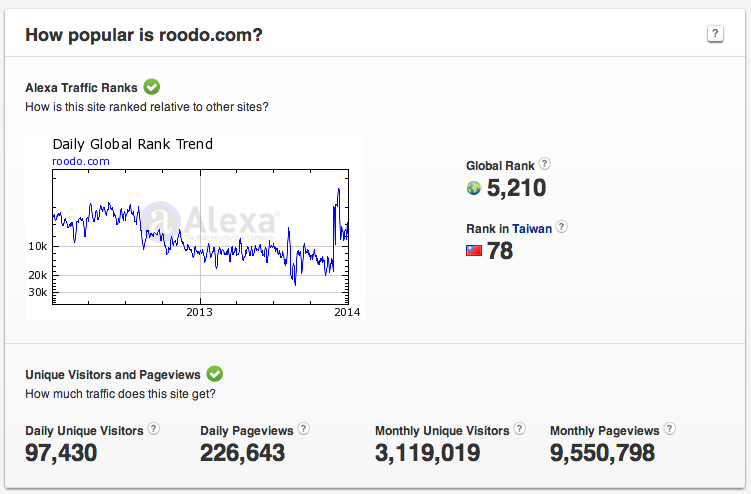
Task: Click the Monthly Pageviews figure 9,550,798
Action: tap(602, 453)
